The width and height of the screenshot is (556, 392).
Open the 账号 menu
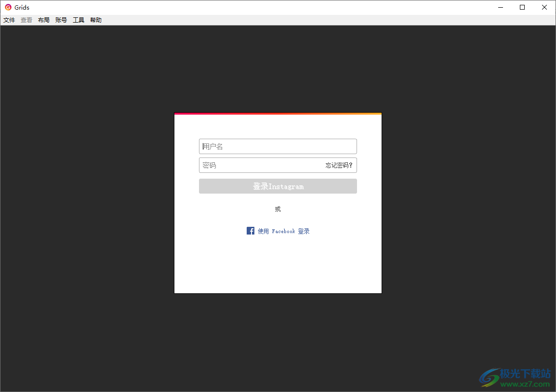point(61,20)
